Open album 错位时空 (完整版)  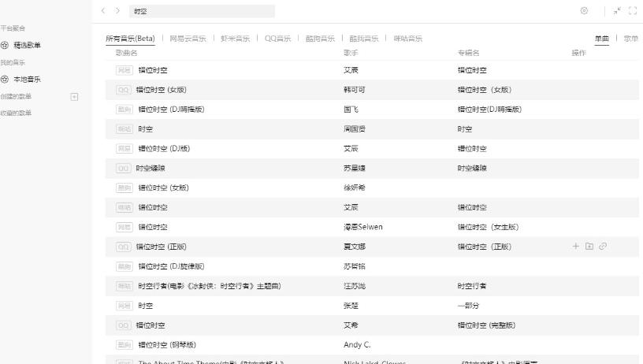coord(486,325)
